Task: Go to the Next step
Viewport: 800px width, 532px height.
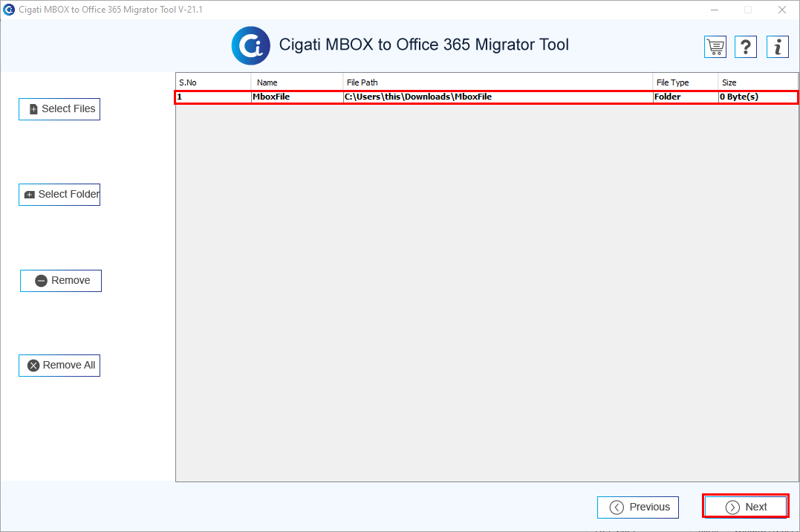Action: [746, 507]
